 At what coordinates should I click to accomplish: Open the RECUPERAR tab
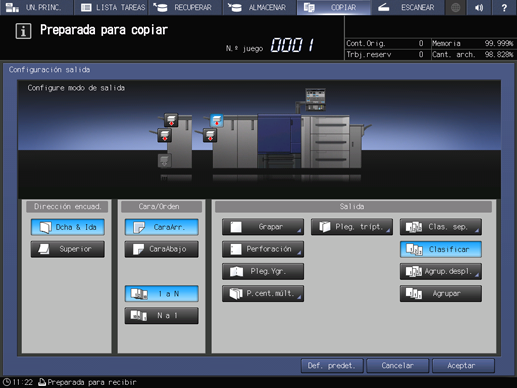(185, 7)
